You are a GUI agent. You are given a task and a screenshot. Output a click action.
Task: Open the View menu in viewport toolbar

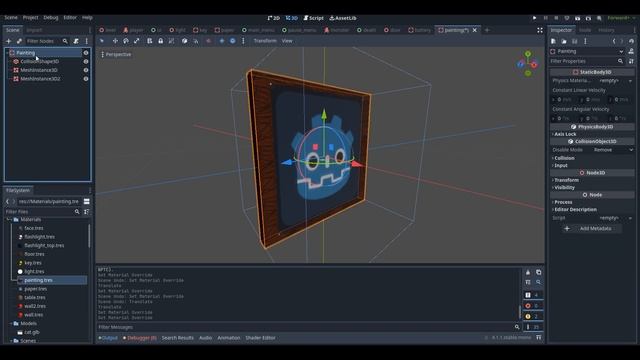click(x=287, y=41)
